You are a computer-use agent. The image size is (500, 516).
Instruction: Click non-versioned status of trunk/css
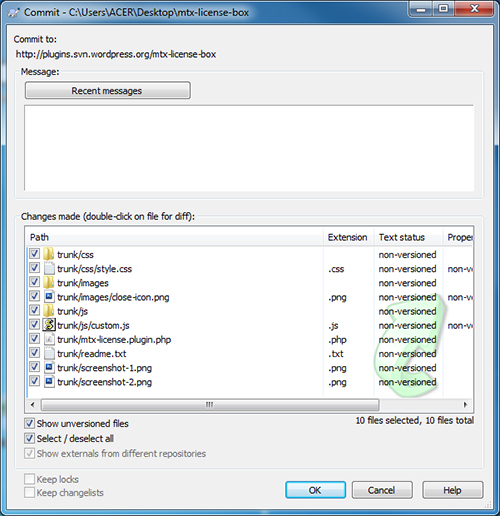click(x=407, y=255)
